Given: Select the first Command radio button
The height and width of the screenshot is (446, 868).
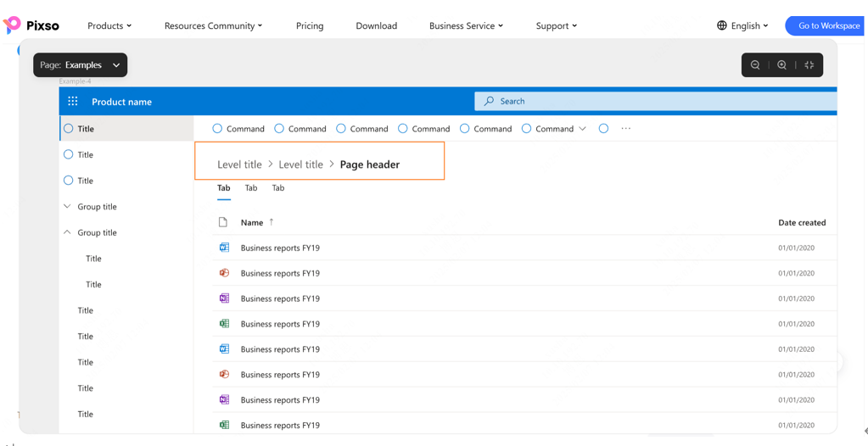Looking at the screenshot, I should (217, 129).
